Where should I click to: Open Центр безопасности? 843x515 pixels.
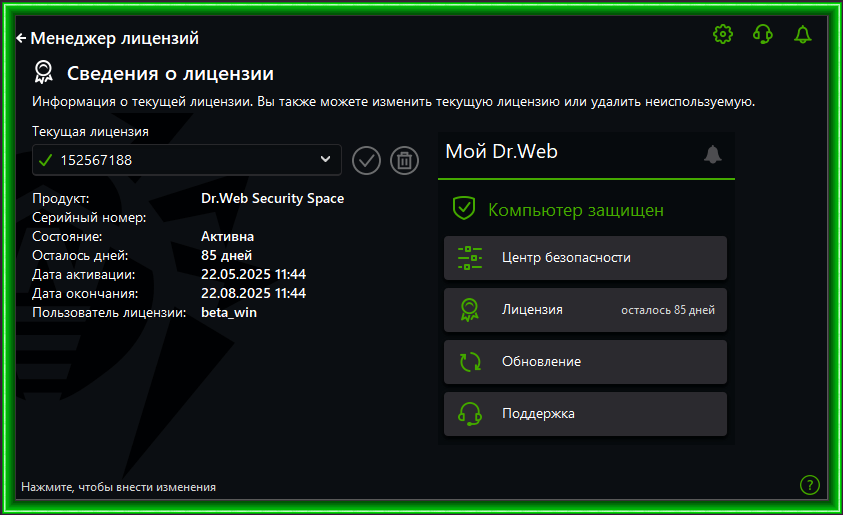[x=585, y=258]
